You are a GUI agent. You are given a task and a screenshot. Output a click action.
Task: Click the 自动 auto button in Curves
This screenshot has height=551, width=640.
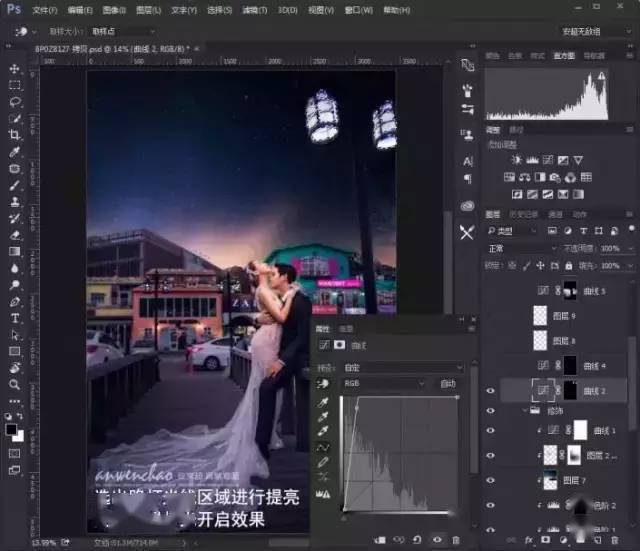click(448, 384)
